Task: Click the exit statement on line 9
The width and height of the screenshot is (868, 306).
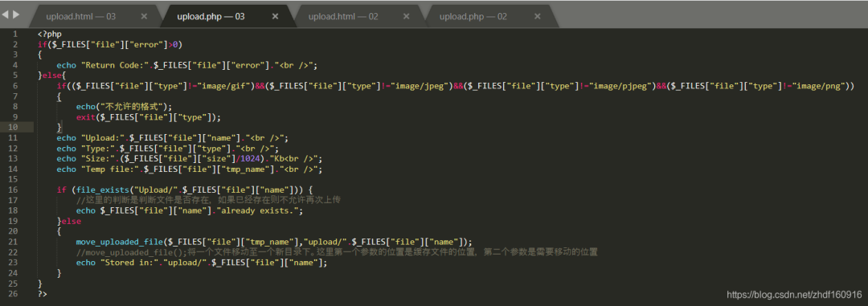Action: (85, 117)
